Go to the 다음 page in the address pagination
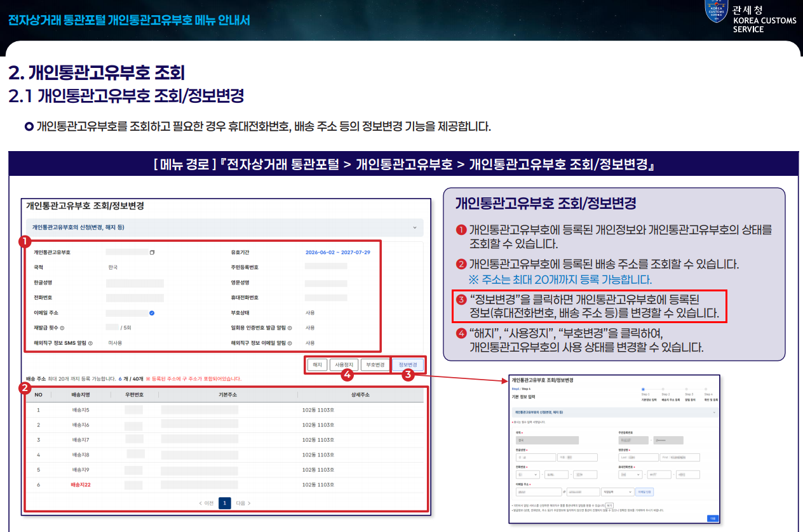The image size is (803, 532). point(243,503)
